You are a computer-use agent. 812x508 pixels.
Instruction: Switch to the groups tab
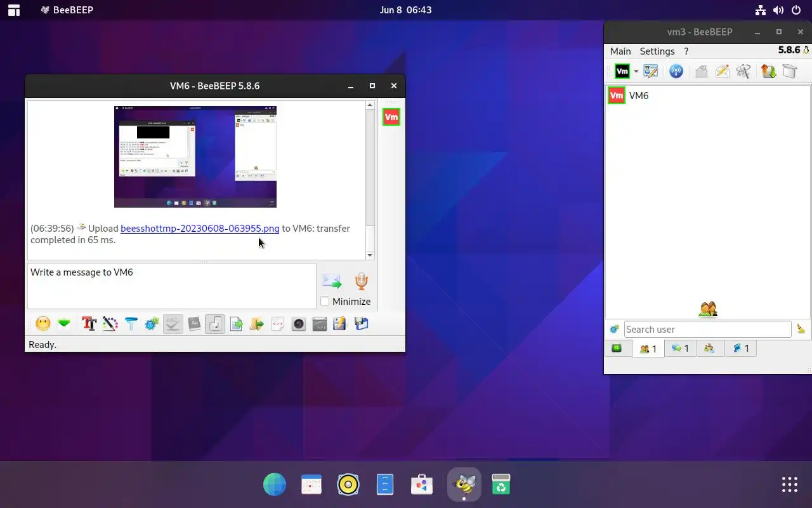point(710,348)
